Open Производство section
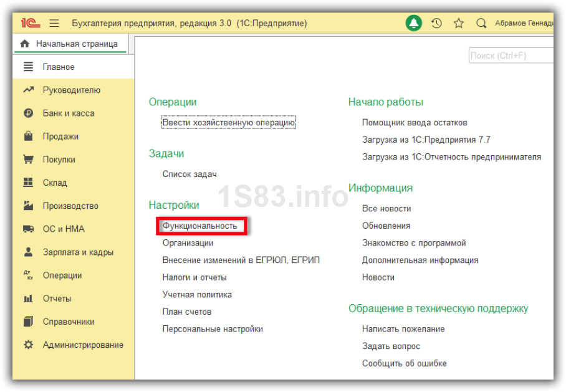The image size is (566, 392). click(x=74, y=206)
